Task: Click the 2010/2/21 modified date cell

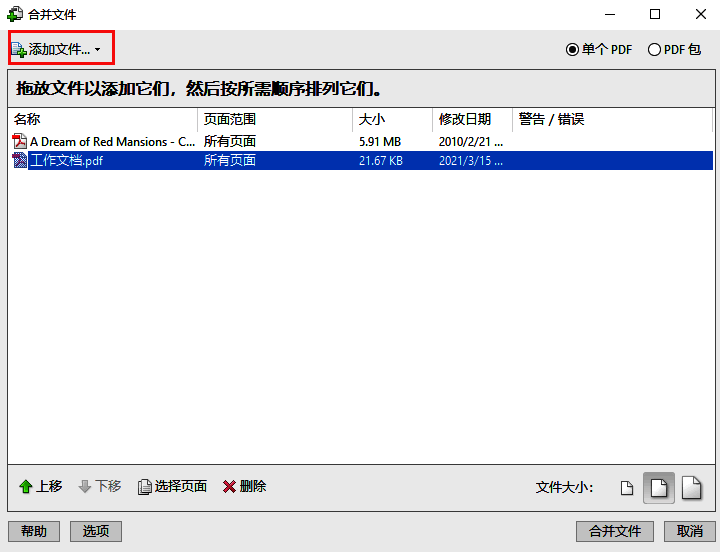Action: click(x=471, y=142)
